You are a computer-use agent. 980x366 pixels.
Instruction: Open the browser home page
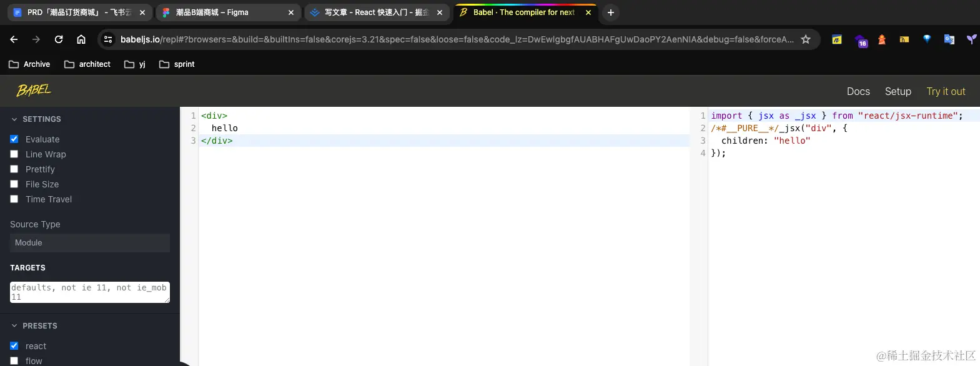pos(81,39)
